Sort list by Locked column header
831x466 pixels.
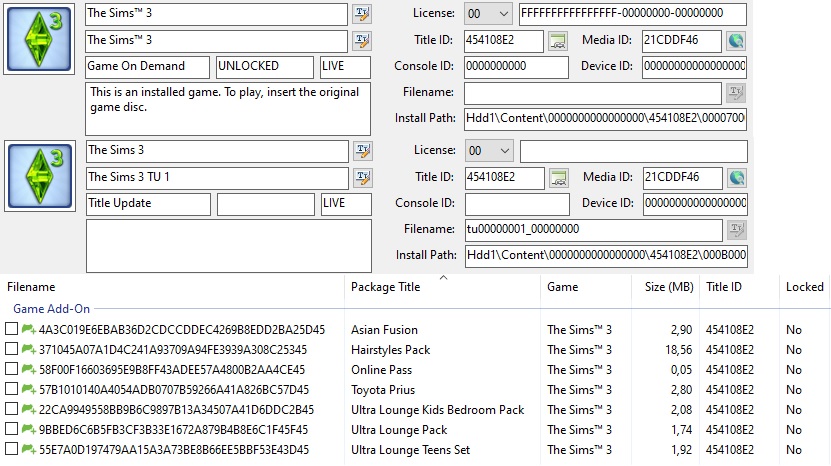click(805, 287)
